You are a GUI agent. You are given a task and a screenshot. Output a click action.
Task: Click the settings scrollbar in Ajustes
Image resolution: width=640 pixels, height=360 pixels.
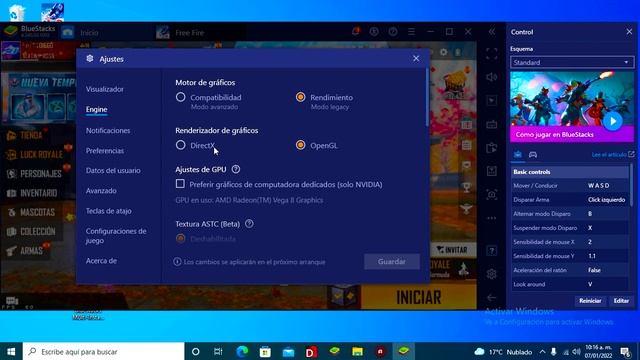[x=427, y=98]
